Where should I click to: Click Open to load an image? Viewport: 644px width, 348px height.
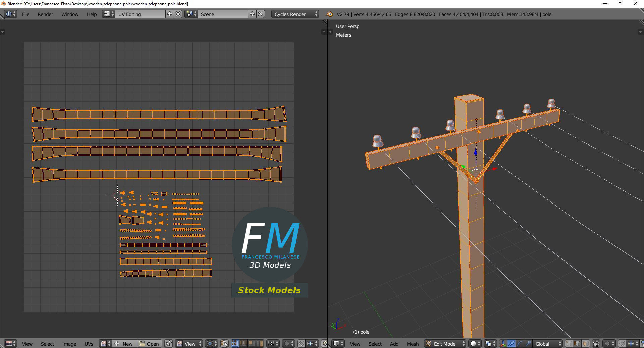tap(149, 344)
